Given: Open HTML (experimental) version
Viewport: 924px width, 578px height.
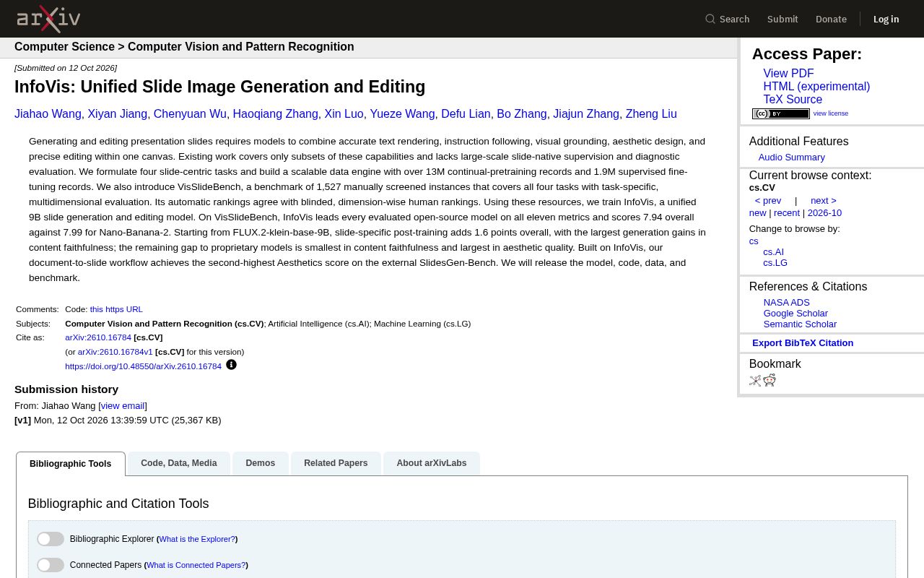Looking at the screenshot, I should point(816,87).
